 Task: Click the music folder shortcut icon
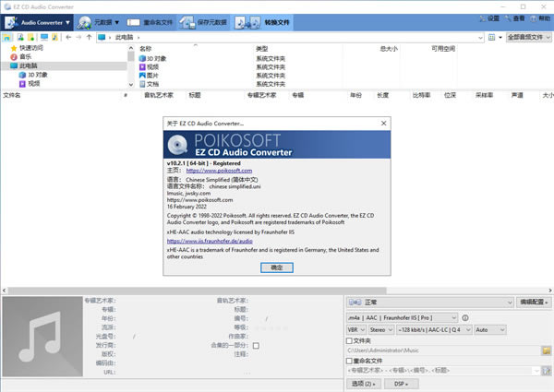click(54, 37)
